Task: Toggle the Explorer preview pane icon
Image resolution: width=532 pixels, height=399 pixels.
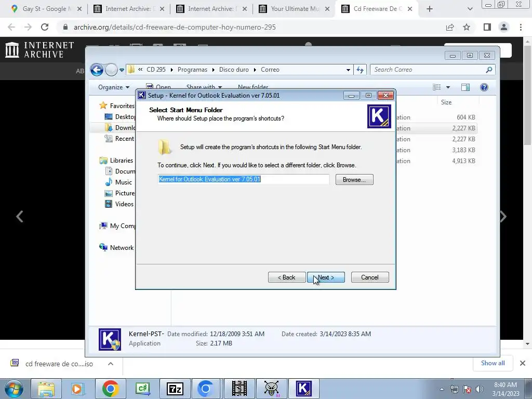Action: coord(465,87)
